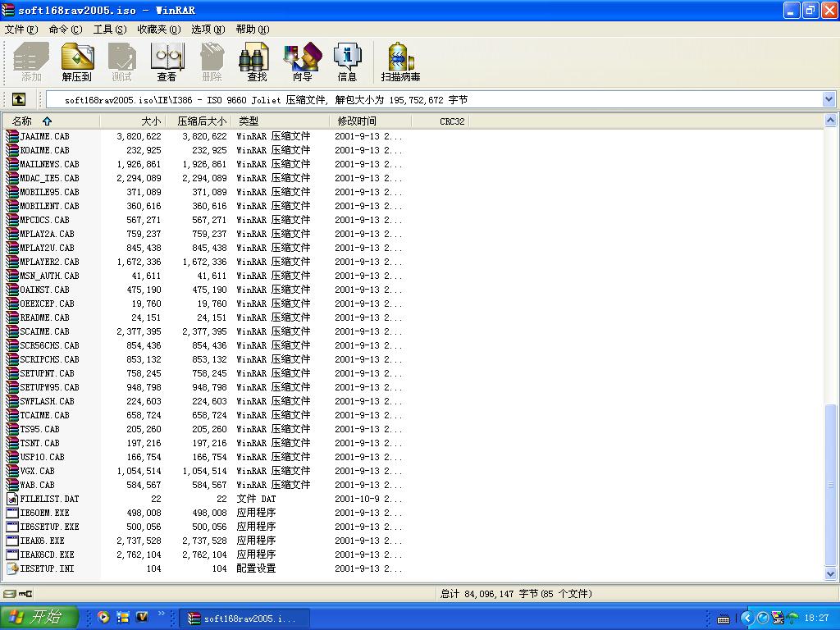Open the 命令(C) menu
This screenshot has height=630, width=840.
[66, 29]
